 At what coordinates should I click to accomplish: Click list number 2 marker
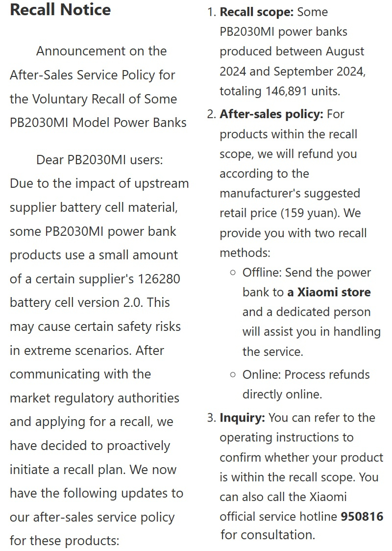point(212,114)
